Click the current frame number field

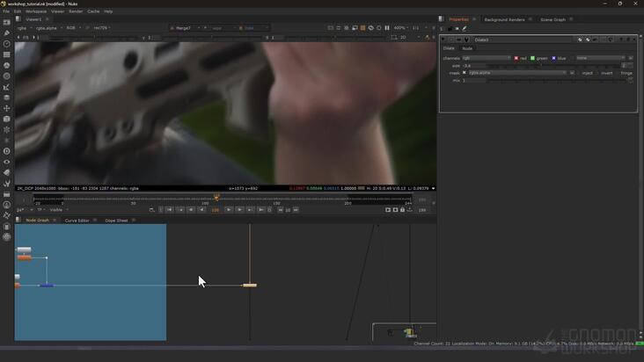point(216,210)
